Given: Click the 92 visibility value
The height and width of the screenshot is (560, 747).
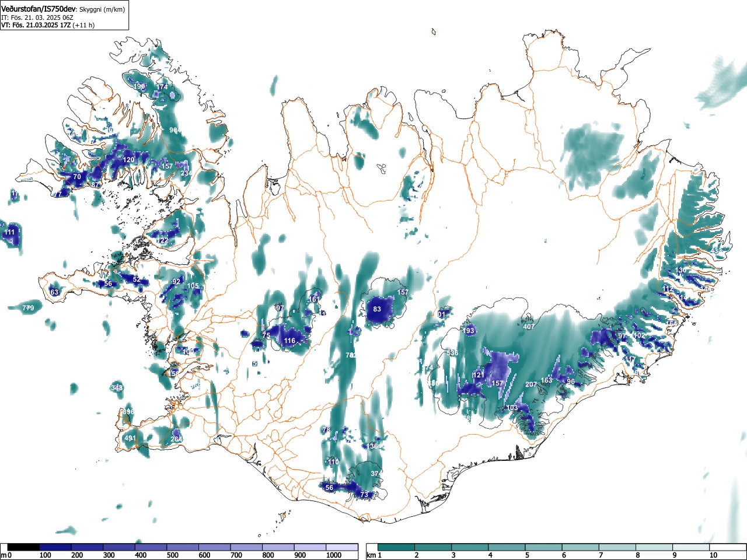Looking at the screenshot, I should tap(176, 282).
